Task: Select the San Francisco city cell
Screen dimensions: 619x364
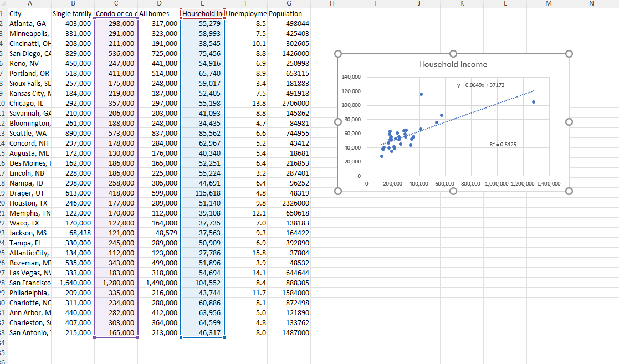Action: point(29,283)
